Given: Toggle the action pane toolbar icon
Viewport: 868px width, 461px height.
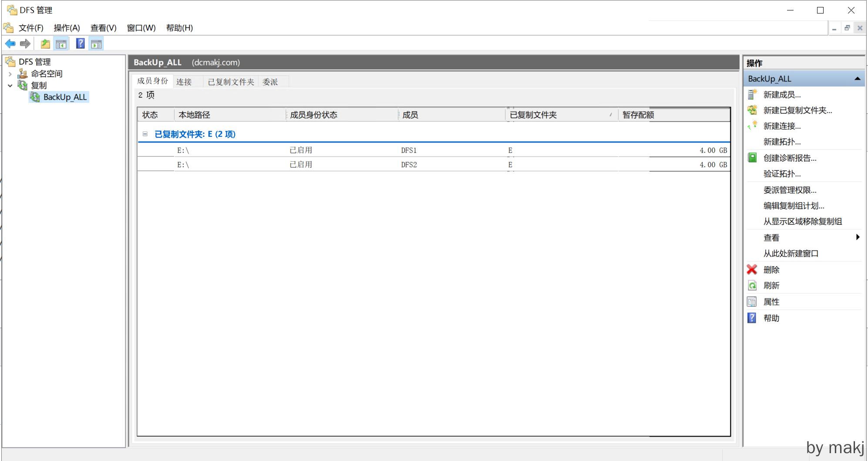Looking at the screenshot, I should 96,44.
